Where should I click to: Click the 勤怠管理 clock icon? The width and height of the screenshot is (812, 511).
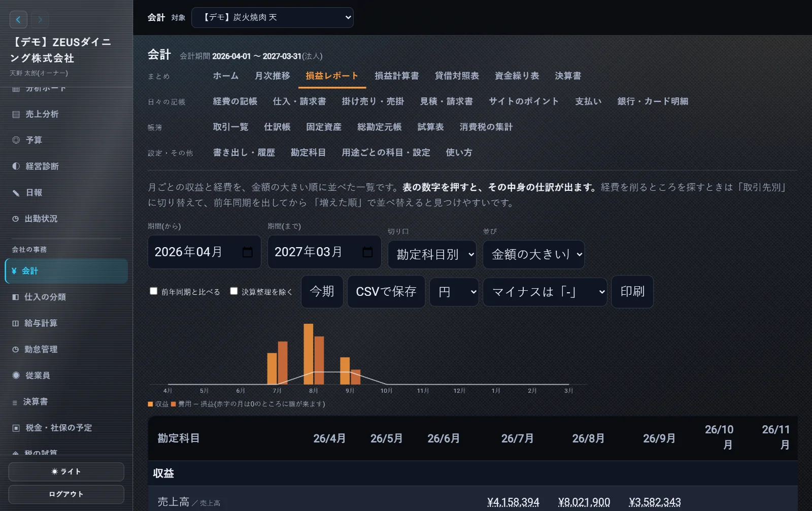pyautogui.click(x=16, y=349)
